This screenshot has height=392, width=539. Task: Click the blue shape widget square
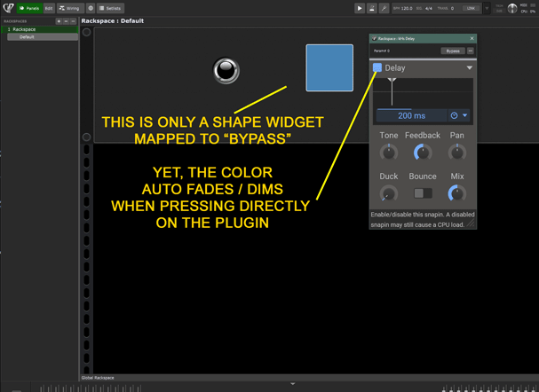329,67
